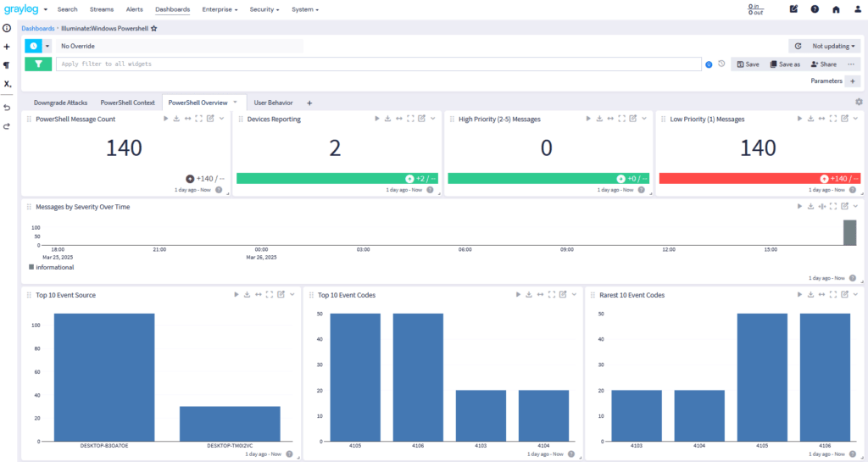Click the undo arrow in left sidebar
Screen dimensions: 868x462
7,108
